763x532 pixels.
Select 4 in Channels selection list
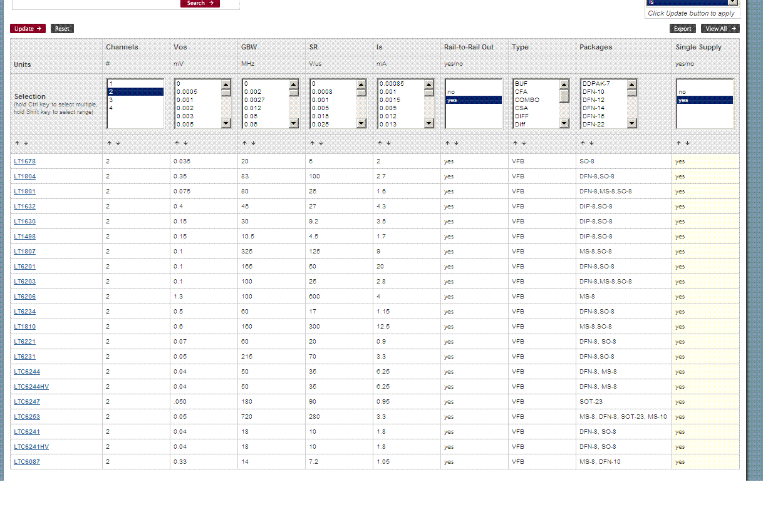[135, 108]
